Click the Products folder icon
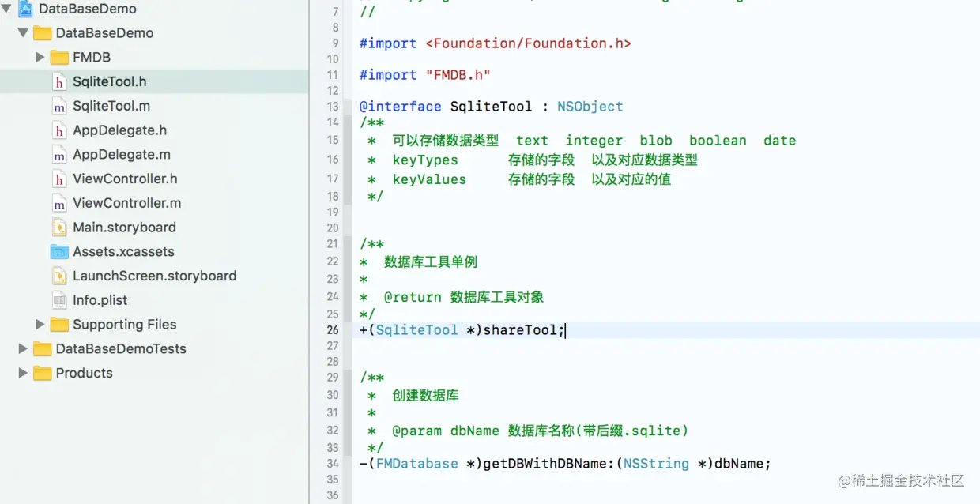Screen dimensions: 980x504 [x=43, y=374]
